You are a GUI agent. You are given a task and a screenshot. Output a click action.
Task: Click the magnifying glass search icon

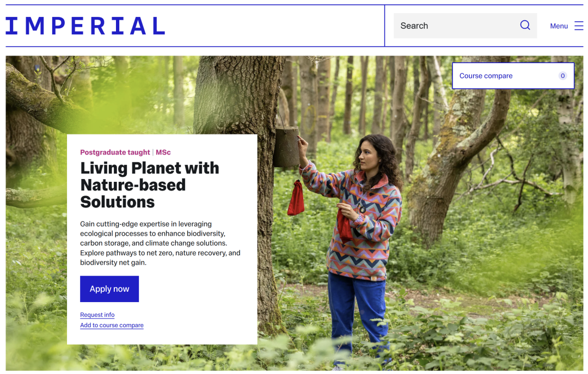pos(525,26)
